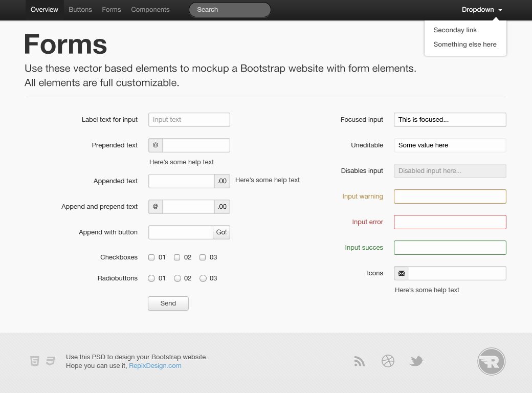Click the Radiobuttons label
Image resolution: width=532 pixels, height=393 pixels.
tap(117, 278)
